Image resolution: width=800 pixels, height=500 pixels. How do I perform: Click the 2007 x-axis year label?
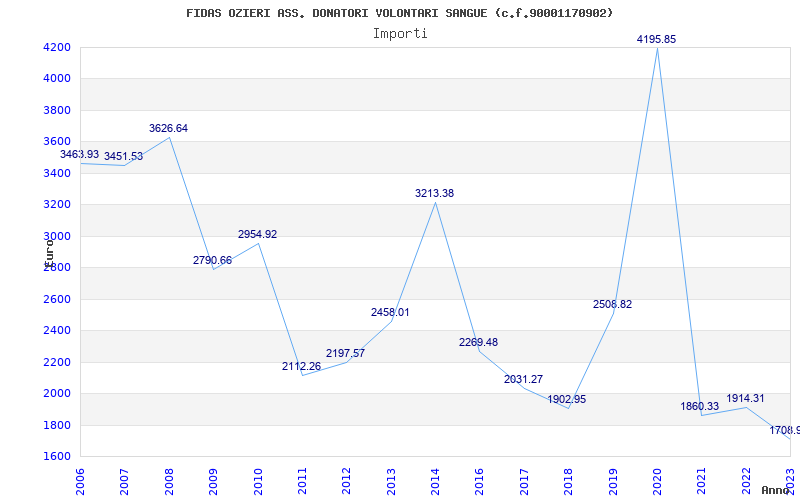tap(124, 482)
